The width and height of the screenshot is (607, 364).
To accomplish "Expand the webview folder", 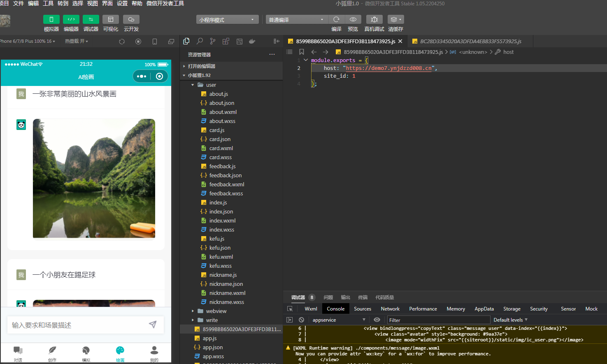I will click(231, 311).
